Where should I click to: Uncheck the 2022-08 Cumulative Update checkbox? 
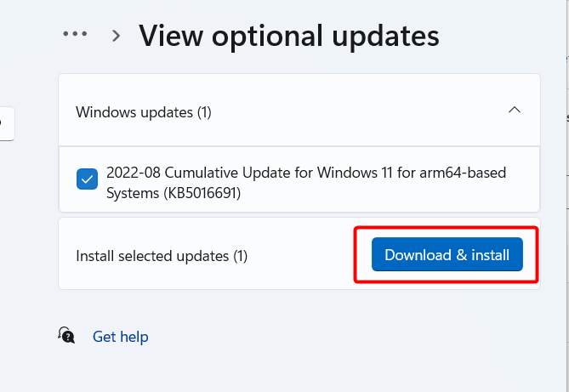coord(87,179)
